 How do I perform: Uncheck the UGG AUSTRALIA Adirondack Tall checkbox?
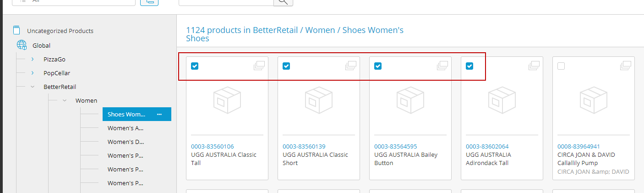(x=469, y=66)
